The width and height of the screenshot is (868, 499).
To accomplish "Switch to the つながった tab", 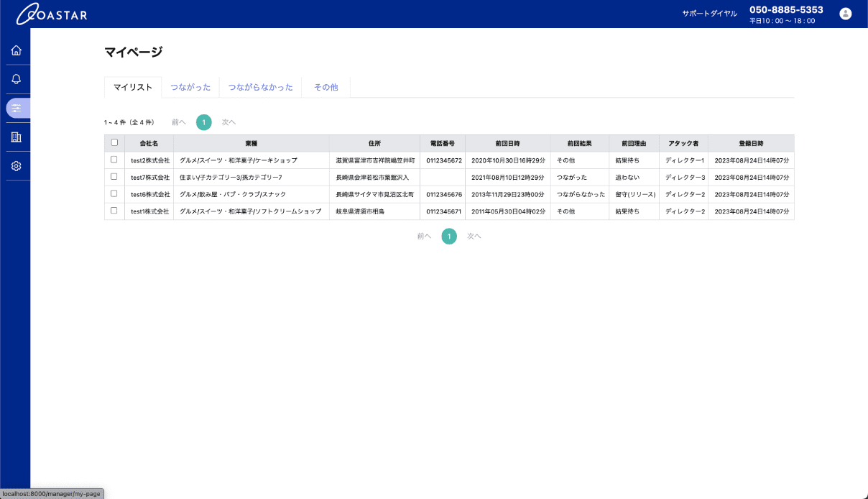I will pos(190,87).
